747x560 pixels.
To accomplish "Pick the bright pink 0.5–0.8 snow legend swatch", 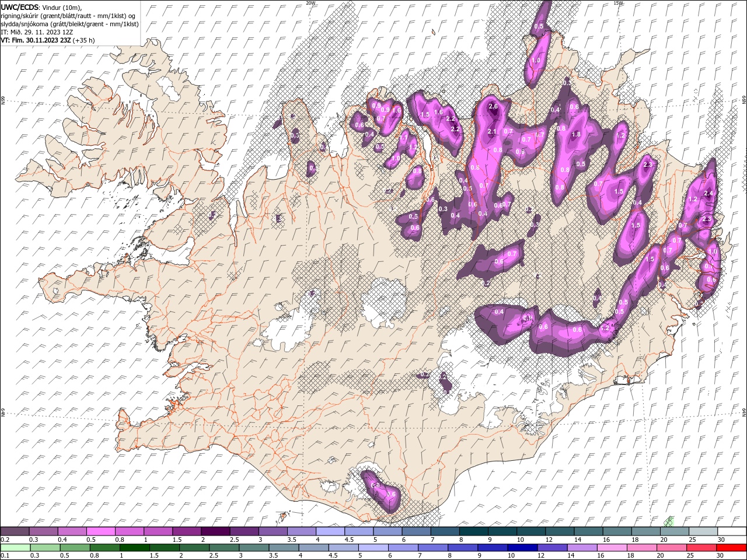I will (100, 531).
